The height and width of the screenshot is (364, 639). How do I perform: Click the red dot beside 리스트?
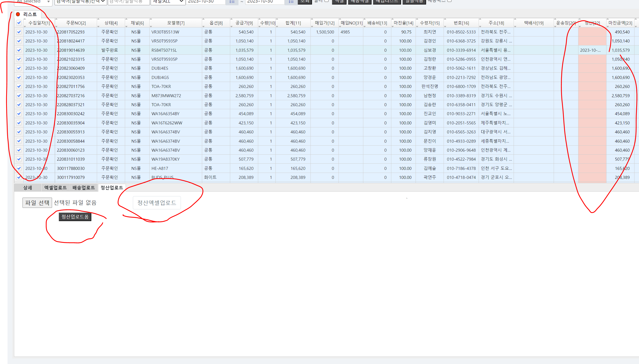18,14
